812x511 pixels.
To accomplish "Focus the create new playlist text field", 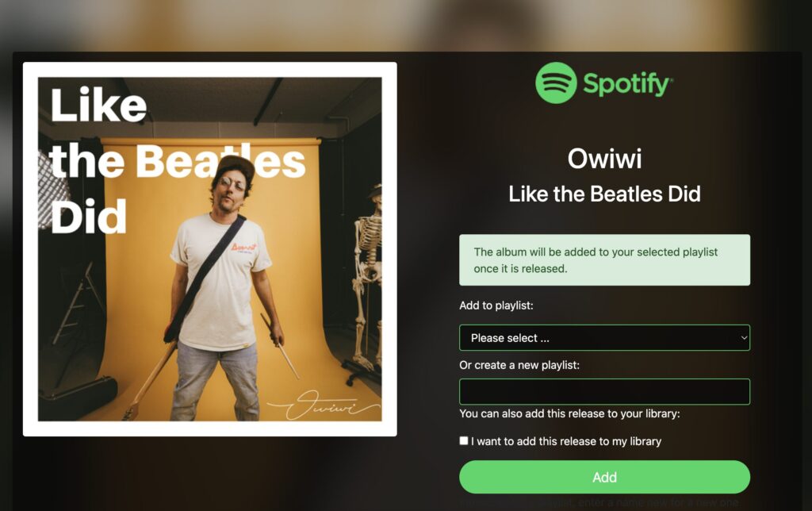I will [604, 392].
